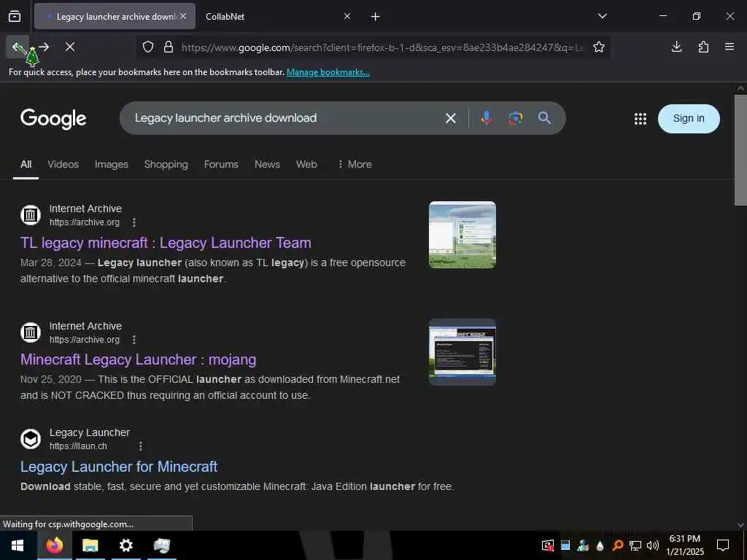This screenshot has width=747, height=560.
Task: Select the News results tab
Action: pos(267,164)
